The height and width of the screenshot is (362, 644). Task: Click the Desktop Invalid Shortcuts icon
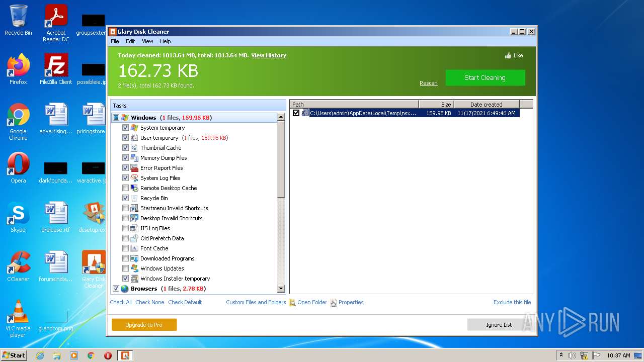[x=134, y=218]
